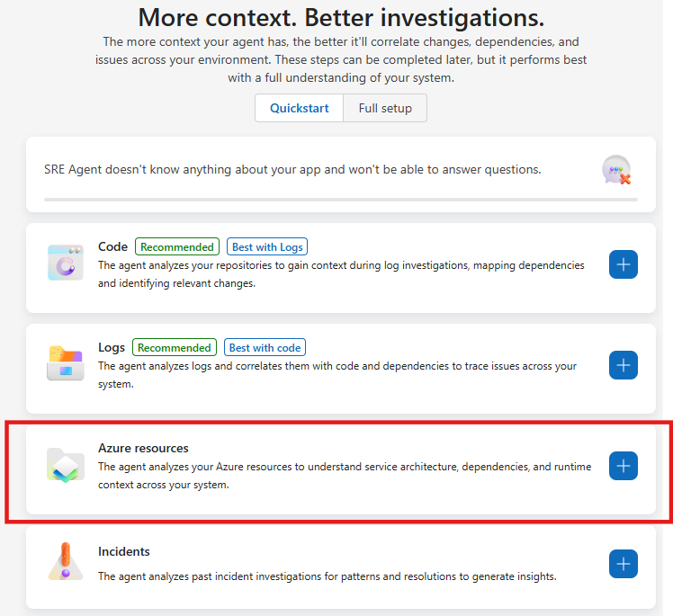The width and height of the screenshot is (673, 616).
Task: Click the Recommended badge on Code
Action: point(177,246)
